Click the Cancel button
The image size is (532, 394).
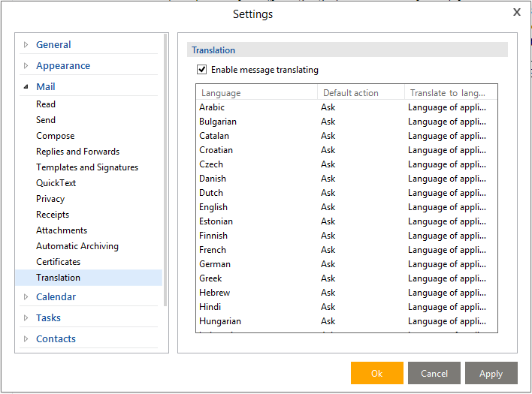pyautogui.click(x=434, y=373)
